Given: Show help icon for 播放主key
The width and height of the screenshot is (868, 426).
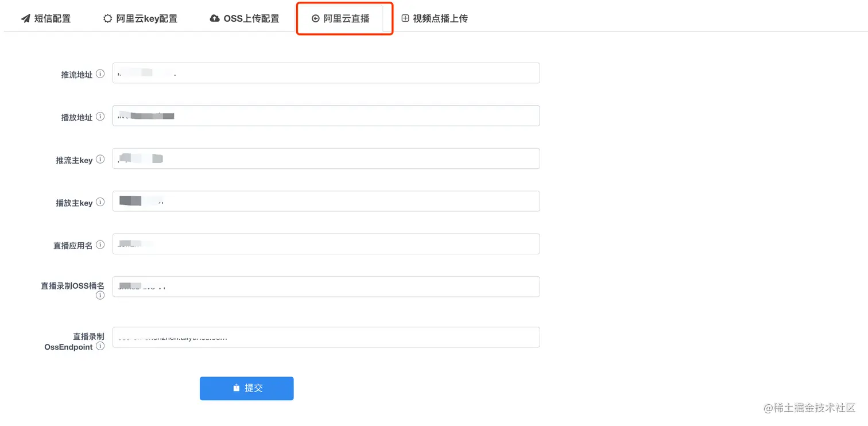Looking at the screenshot, I should coord(100,202).
